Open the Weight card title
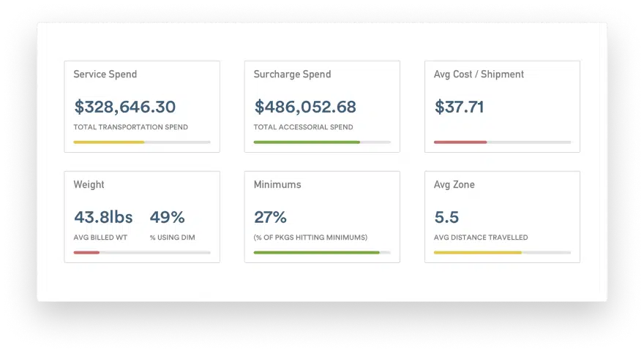The image size is (644, 353). (x=89, y=185)
